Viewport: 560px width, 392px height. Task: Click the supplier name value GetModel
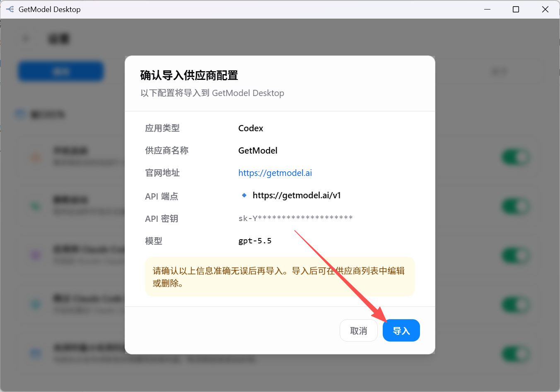(258, 151)
